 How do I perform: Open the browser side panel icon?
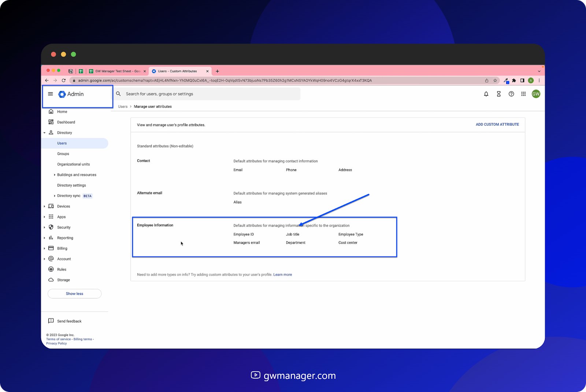pyautogui.click(x=522, y=81)
